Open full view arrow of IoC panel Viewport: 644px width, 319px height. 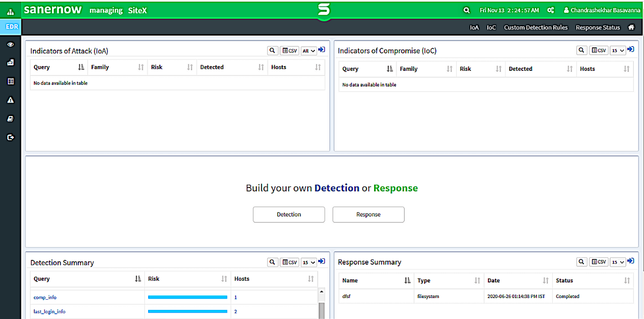click(631, 49)
